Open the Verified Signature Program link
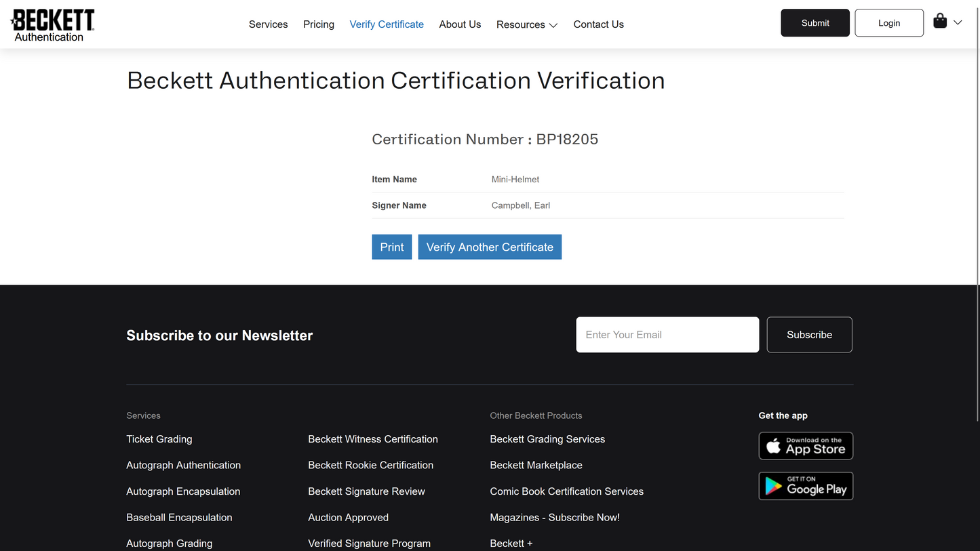The width and height of the screenshot is (980, 551). pos(370,544)
